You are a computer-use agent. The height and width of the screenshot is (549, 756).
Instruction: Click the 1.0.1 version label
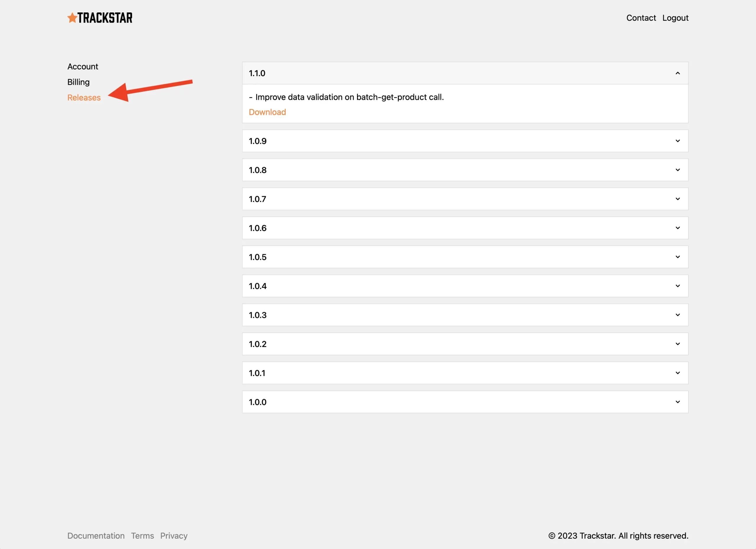click(x=257, y=373)
